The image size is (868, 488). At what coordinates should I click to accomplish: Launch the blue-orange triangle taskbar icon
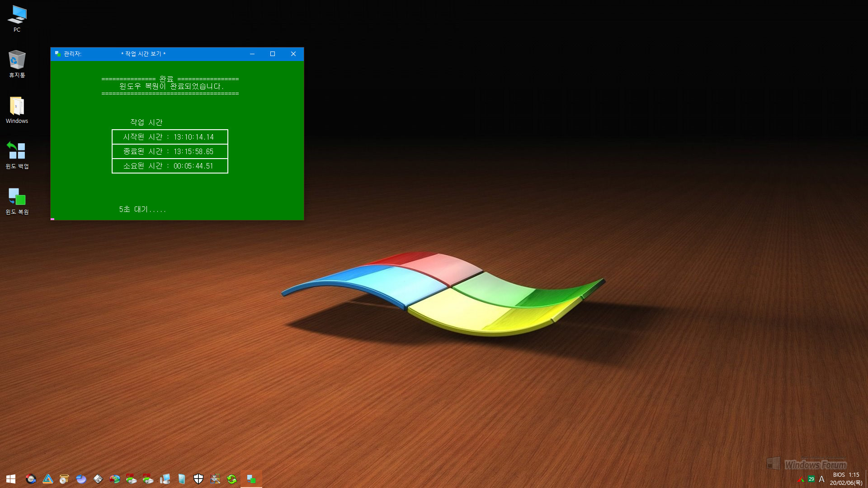click(x=47, y=479)
